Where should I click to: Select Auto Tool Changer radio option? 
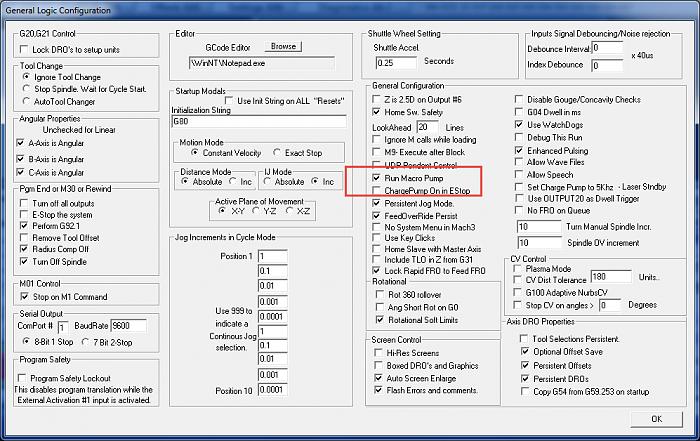pos(25,102)
